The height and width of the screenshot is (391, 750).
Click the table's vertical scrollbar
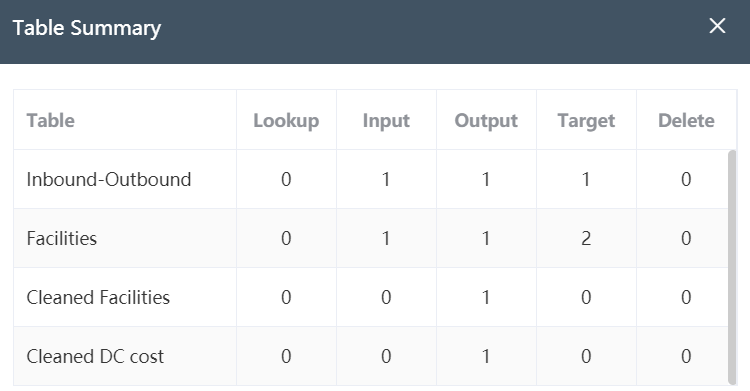(732, 267)
